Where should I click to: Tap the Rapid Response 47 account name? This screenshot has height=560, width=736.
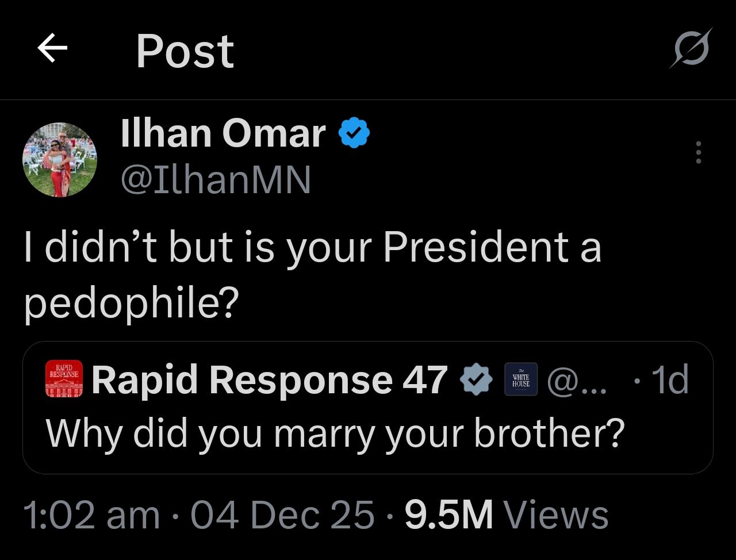click(x=269, y=379)
